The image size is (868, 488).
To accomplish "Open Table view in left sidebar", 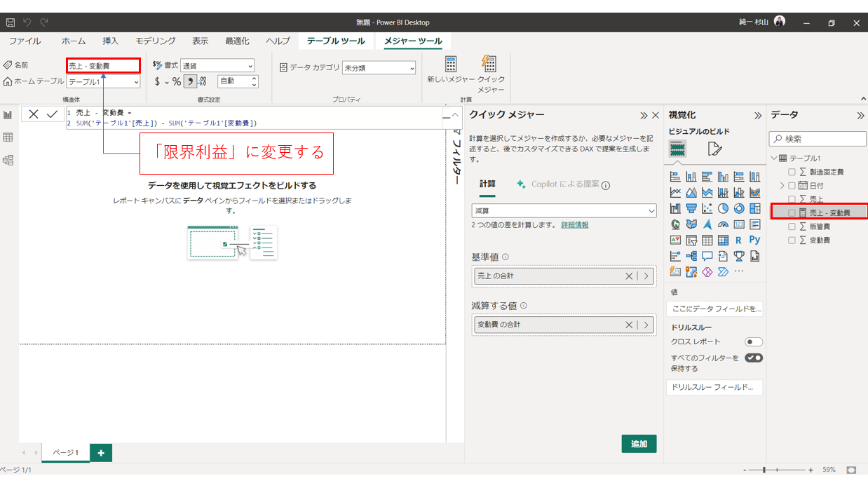I will [x=8, y=137].
